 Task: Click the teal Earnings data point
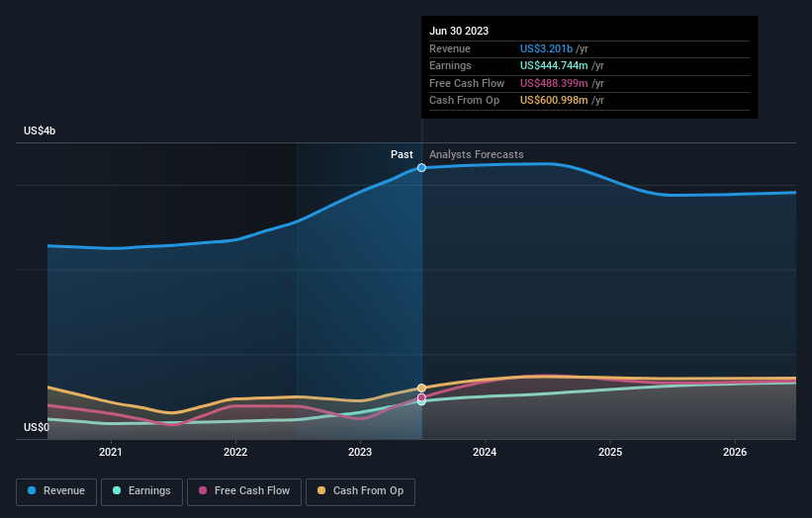[x=421, y=402]
